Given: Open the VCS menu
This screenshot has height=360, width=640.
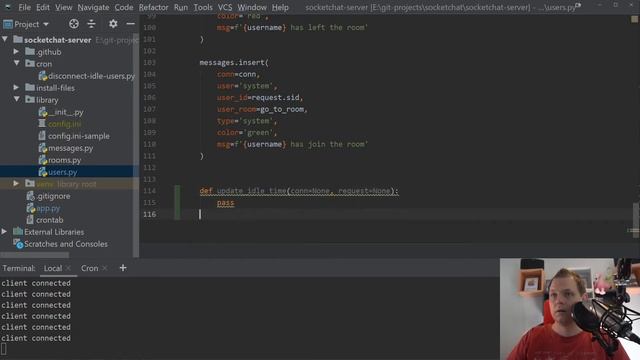Looking at the screenshot, I should pos(225,7).
